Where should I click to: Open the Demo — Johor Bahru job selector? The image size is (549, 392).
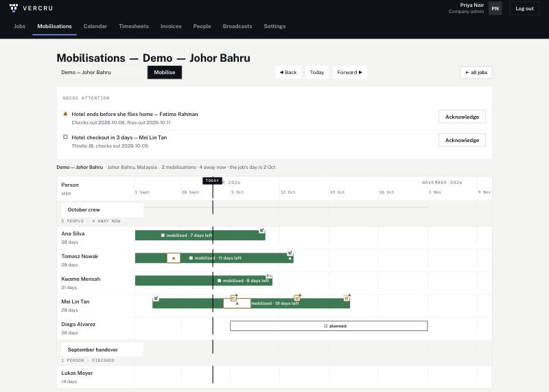tap(100, 72)
